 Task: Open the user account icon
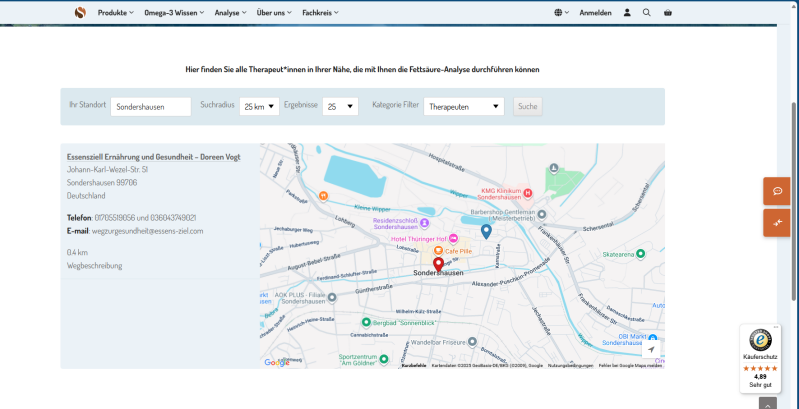point(627,13)
